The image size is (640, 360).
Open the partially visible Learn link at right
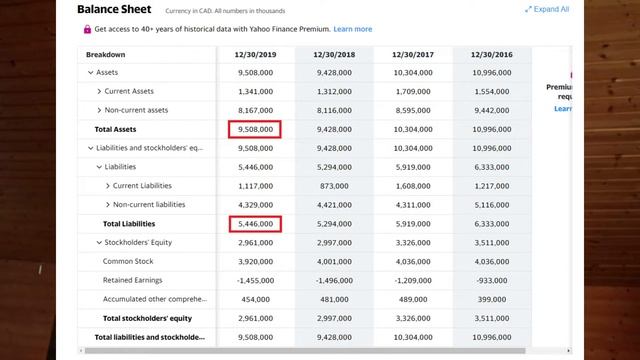click(563, 109)
